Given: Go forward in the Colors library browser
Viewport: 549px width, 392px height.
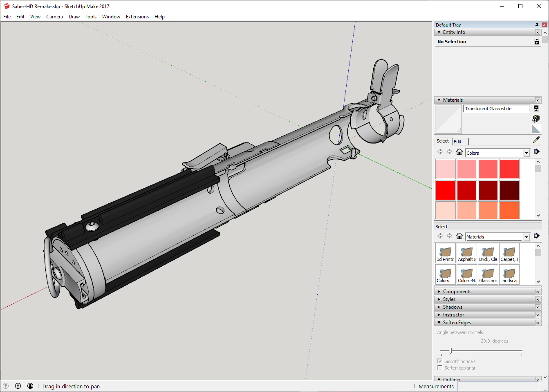Looking at the screenshot, I should click(450, 152).
